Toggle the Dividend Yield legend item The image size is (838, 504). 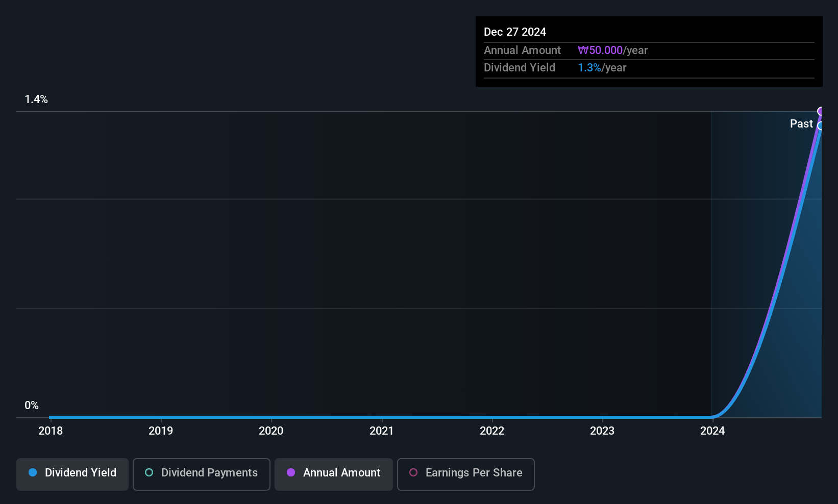click(x=72, y=473)
